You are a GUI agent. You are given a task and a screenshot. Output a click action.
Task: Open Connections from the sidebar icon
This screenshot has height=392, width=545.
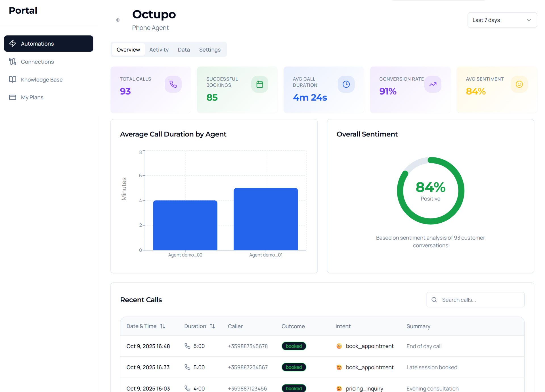[x=12, y=62]
